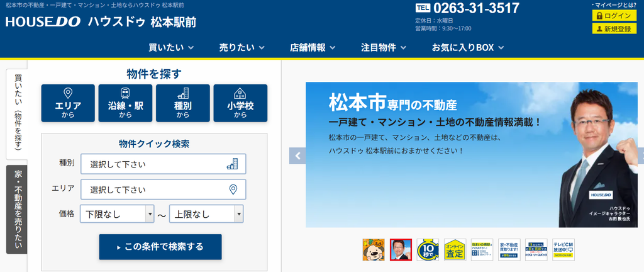
Task: Click the 新規登録 button
Action: click(614, 29)
